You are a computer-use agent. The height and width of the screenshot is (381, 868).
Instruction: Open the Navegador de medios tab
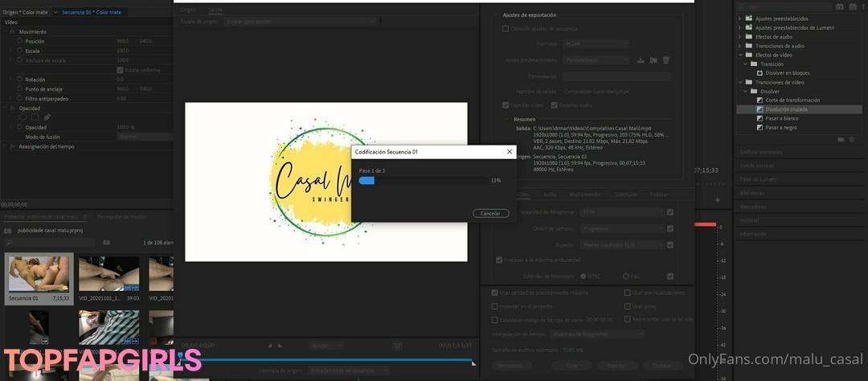point(121,216)
